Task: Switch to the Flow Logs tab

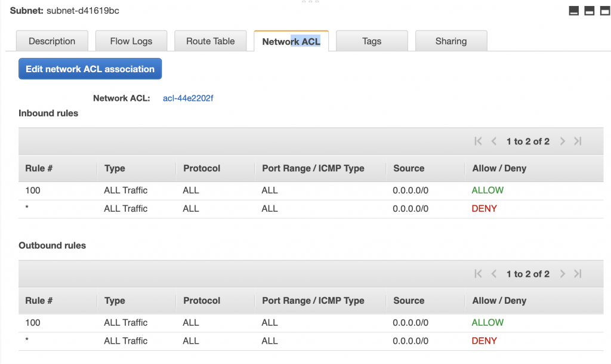Action: coord(131,41)
